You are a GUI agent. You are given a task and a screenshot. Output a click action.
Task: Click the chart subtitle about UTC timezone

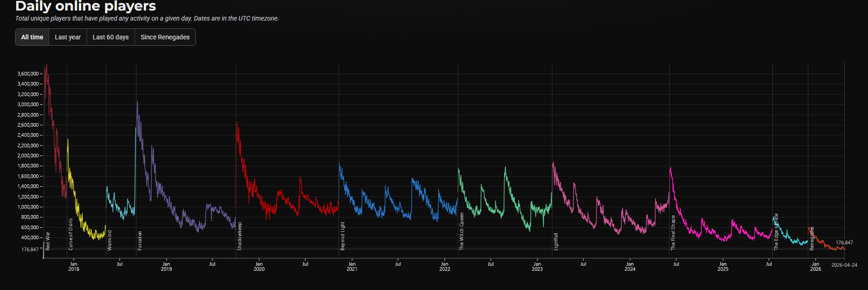[x=147, y=18]
